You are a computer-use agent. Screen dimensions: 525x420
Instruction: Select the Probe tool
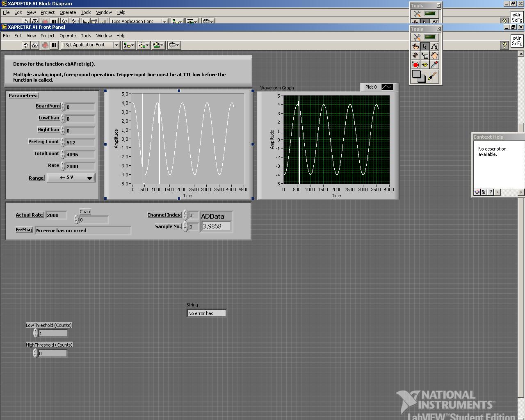[425, 65]
